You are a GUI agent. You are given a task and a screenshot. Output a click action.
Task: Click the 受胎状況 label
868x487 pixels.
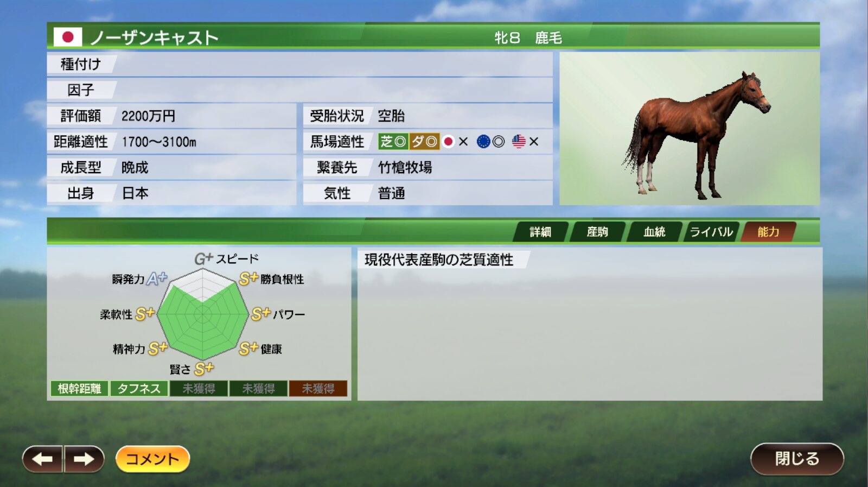[337, 116]
